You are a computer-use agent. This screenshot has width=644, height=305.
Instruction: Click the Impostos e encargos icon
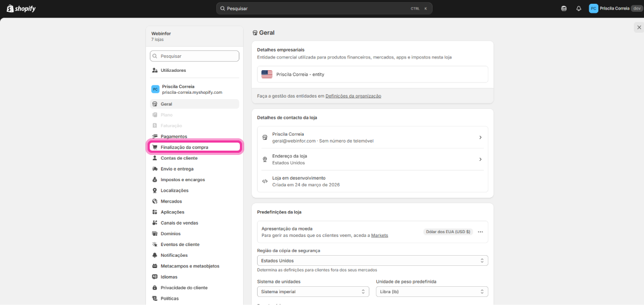[x=155, y=180]
